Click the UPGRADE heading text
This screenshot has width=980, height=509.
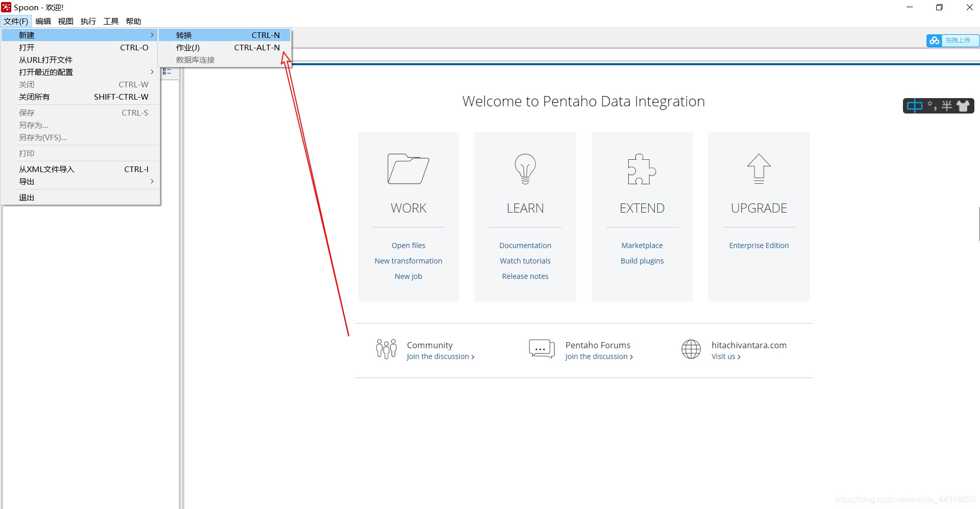pos(759,208)
